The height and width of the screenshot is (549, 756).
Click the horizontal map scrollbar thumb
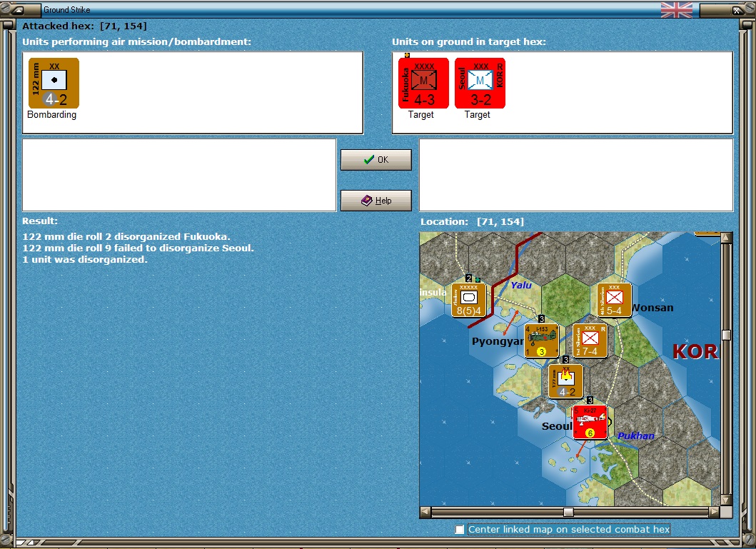point(568,511)
